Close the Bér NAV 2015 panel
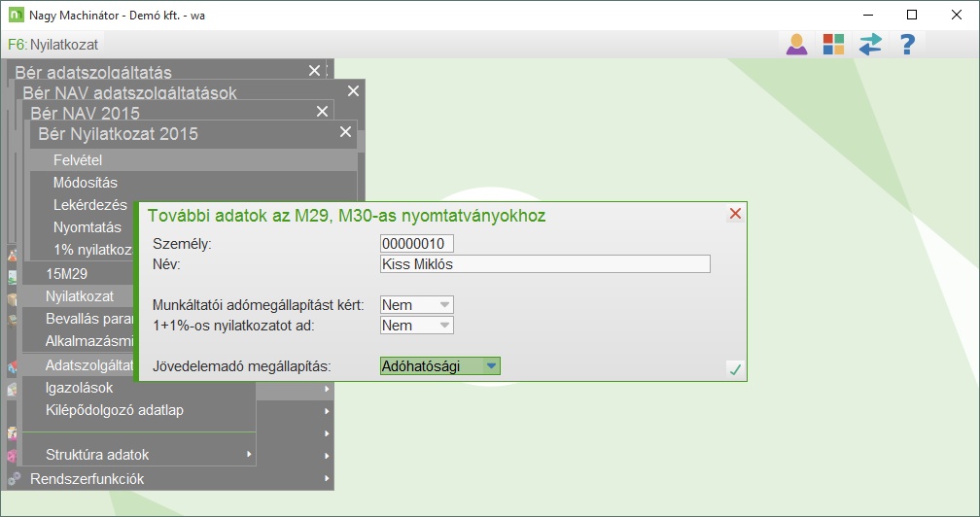Screen dimensions: 980x517 322,111
